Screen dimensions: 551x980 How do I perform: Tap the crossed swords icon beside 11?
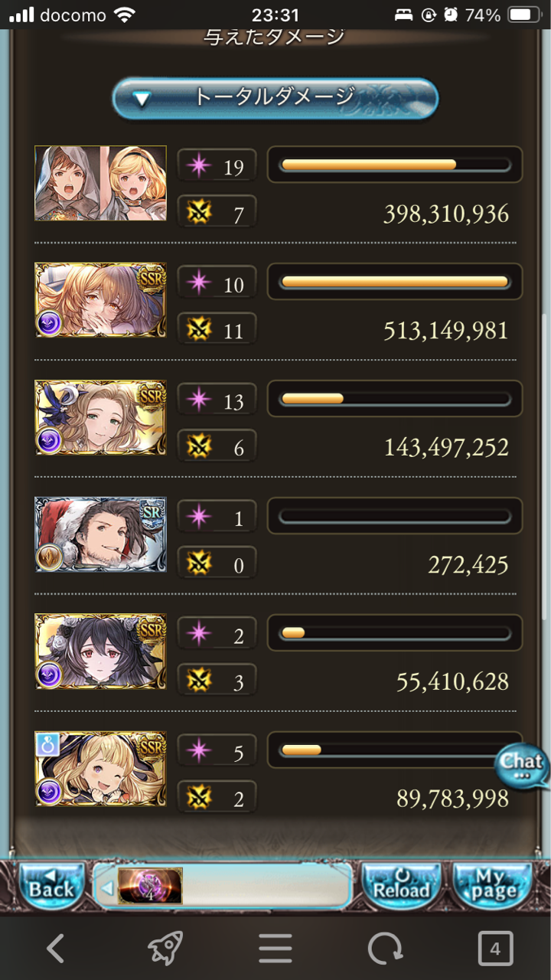coord(199,330)
